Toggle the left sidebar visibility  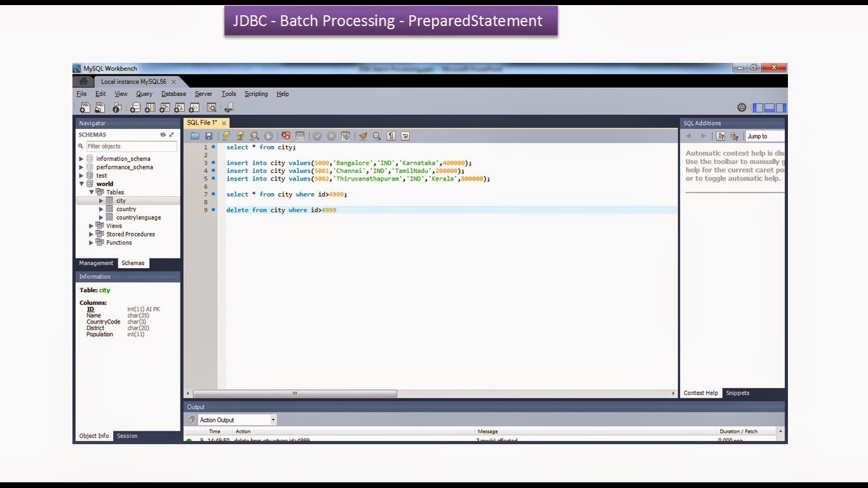[758, 108]
